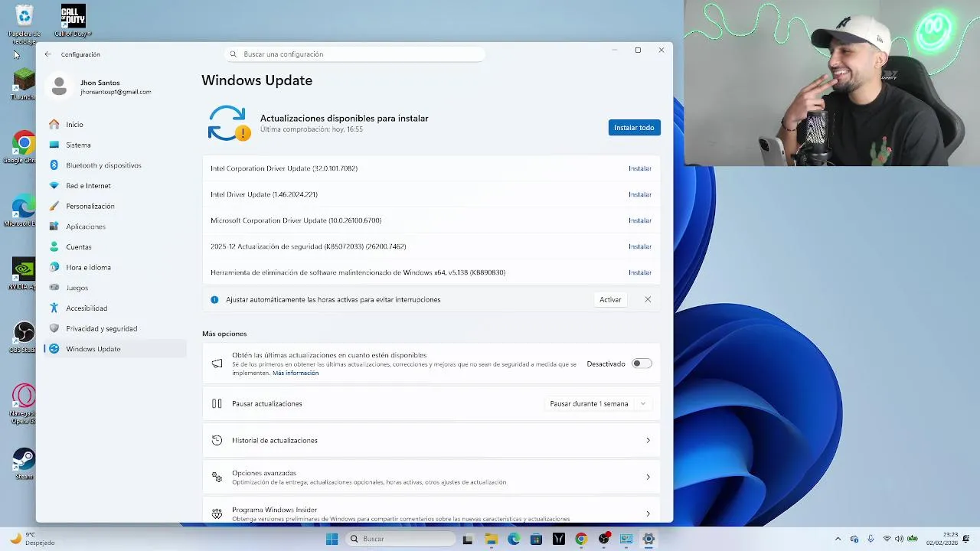Image resolution: width=980 pixels, height=551 pixels.
Task: Show hidden system tray icons
Action: pyautogui.click(x=838, y=540)
